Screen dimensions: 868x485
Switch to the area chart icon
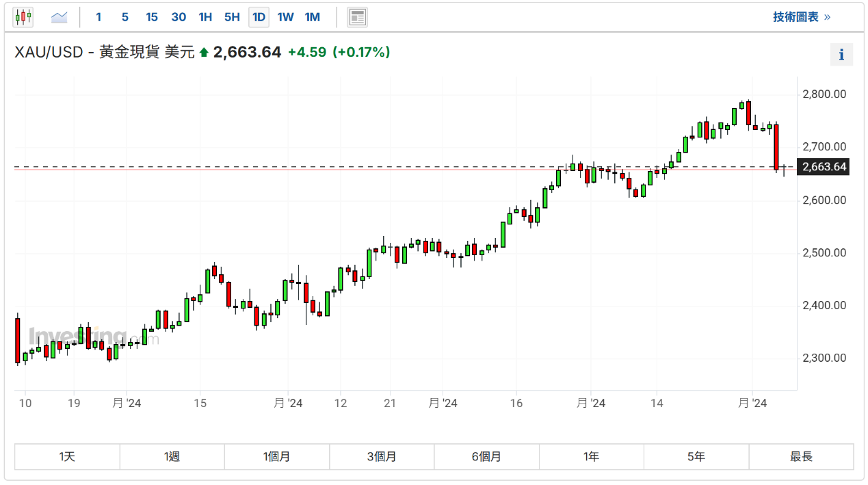pos(60,17)
